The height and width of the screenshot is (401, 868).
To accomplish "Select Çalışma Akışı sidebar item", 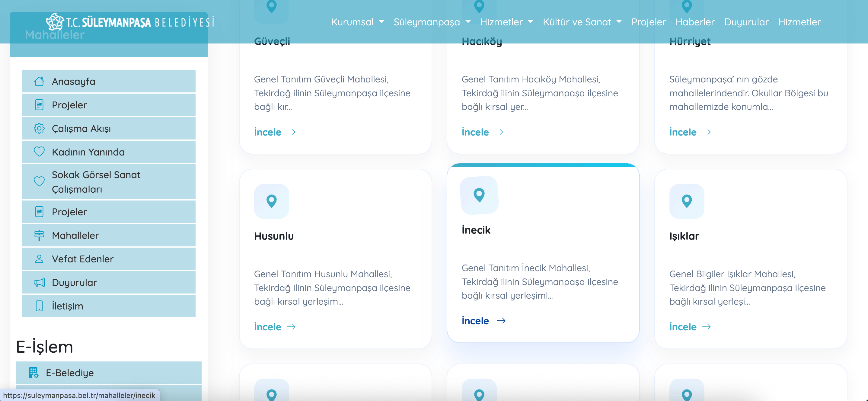I will 109,129.
